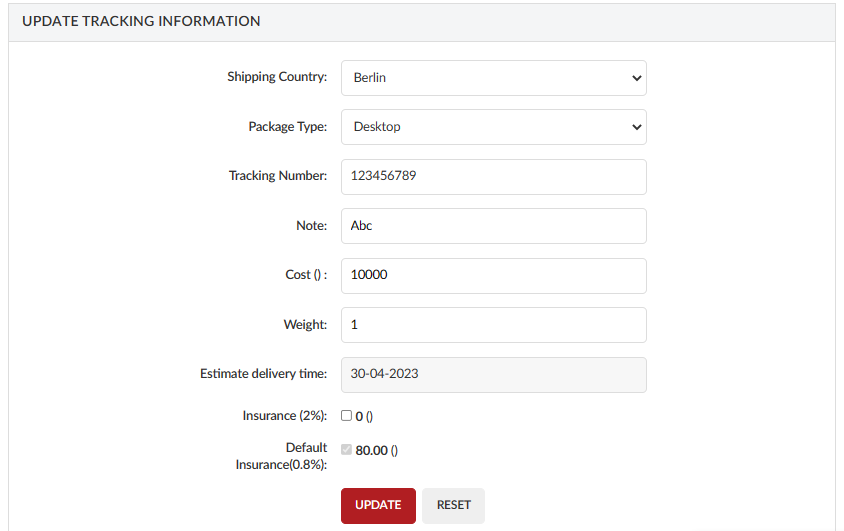Click the Tracking Number label
Viewport: 844px width, 531px height.
pyautogui.click(x=278, y=175)
